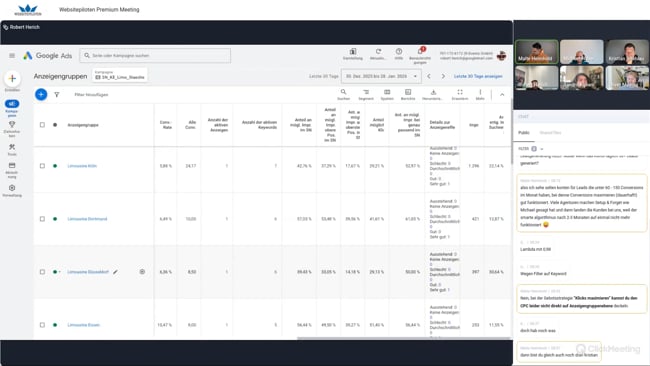Click the status dot column header
Screen dimensions: 650x366
coord(55,125)
